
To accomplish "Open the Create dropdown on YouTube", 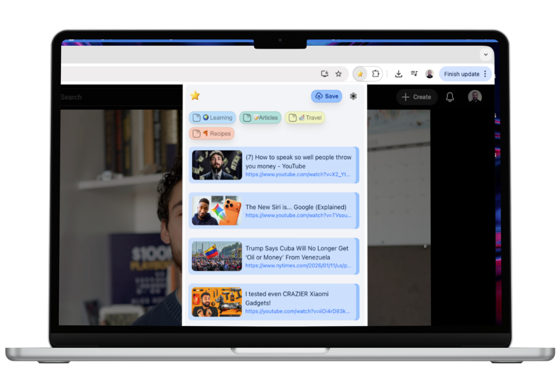I will tap(417, 97).
